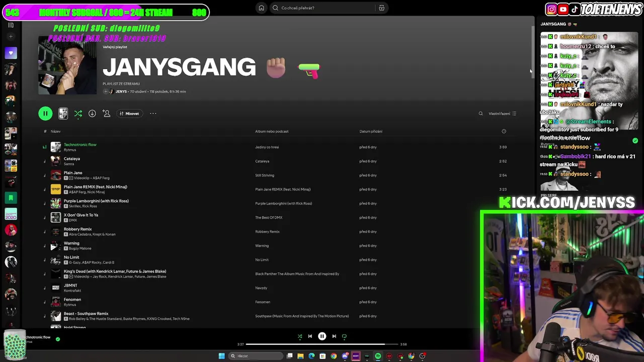Viewport: 644px width, 362px height.
Task: Pause playback in the bottom player bar
Action: (322, 336)
